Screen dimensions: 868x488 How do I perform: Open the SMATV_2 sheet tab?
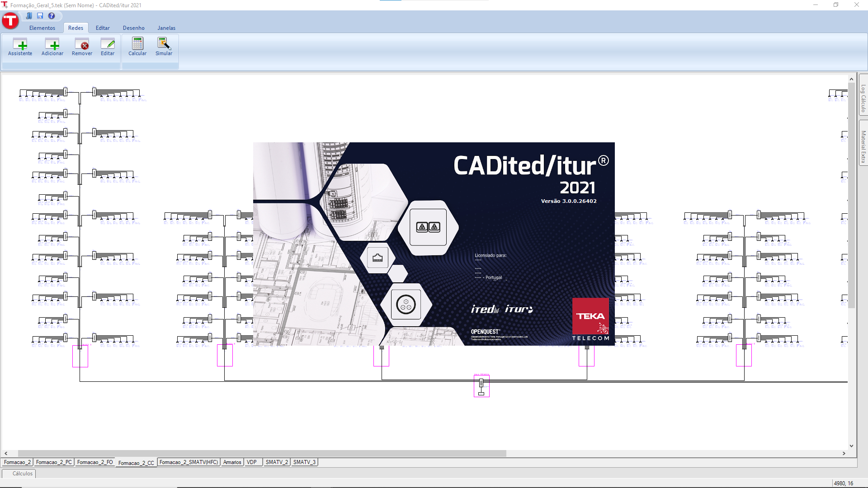(x=277, y=462)
